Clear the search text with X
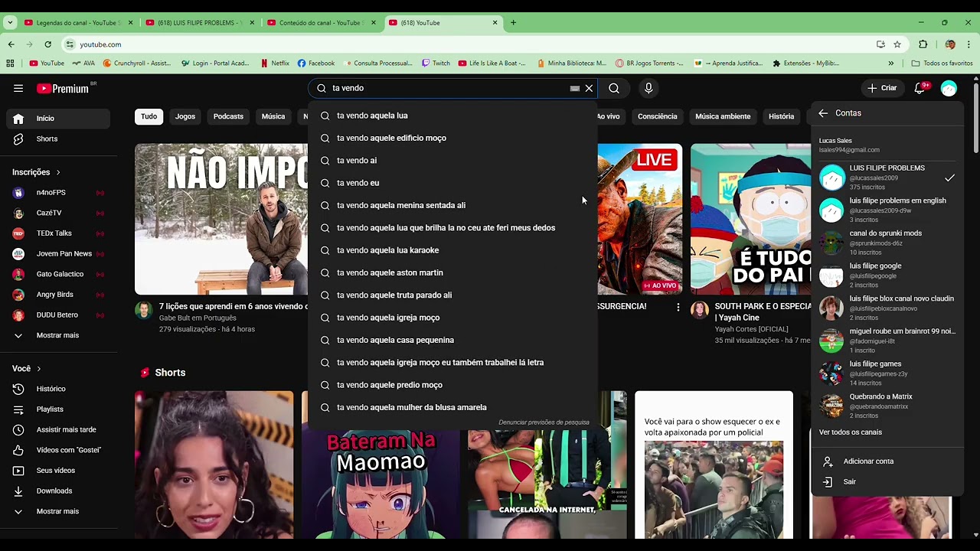The image size is (980, 551). (x=589, y=88)
